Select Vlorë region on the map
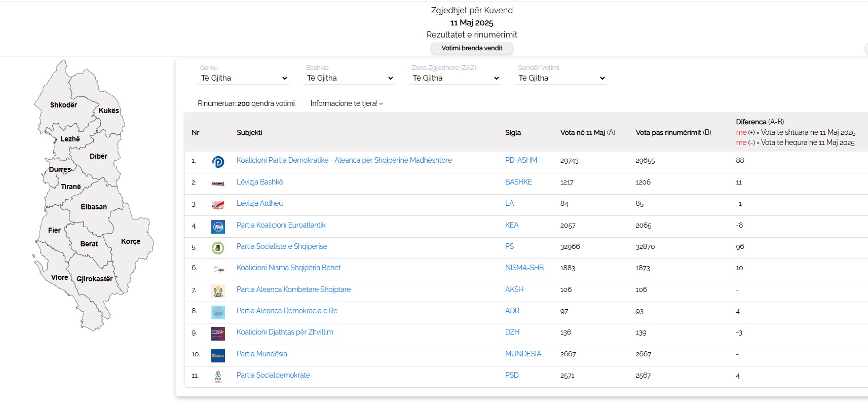The height and width of the screenshot is (405, 868). 59,277
